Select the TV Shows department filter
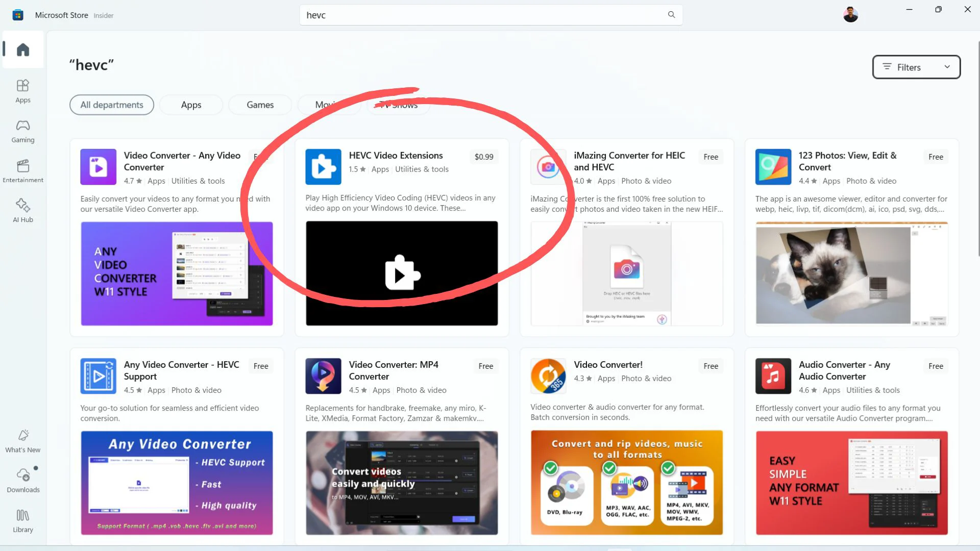This screenshot has height=551, width=980. point(399,105)
